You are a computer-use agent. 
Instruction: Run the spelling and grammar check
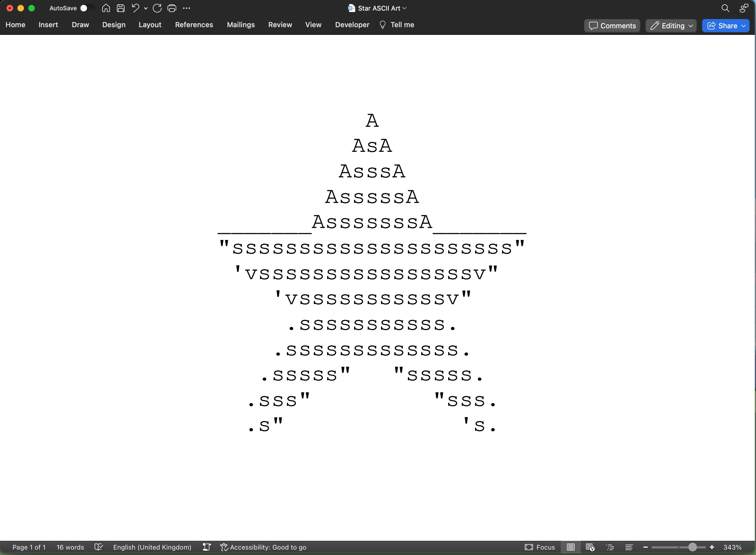(99, 547)
